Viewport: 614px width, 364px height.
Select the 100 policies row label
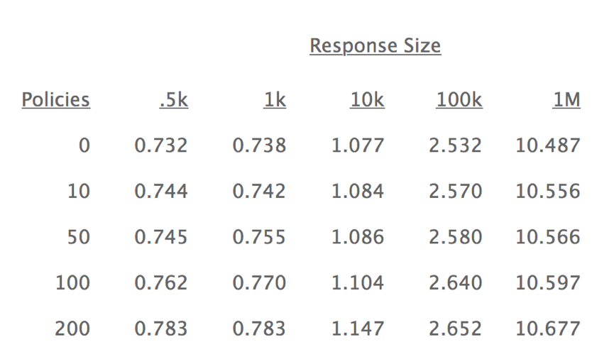73,283
